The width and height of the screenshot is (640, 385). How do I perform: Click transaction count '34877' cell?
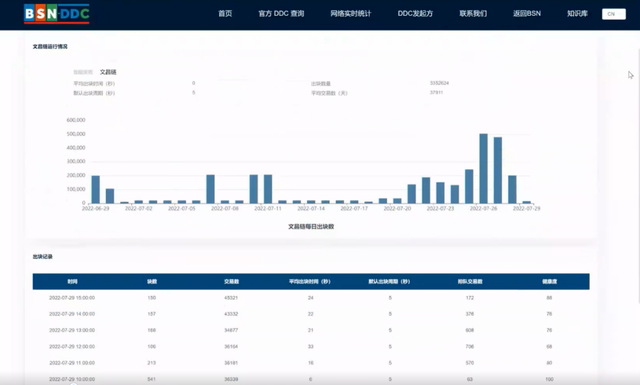coord(231,330)
